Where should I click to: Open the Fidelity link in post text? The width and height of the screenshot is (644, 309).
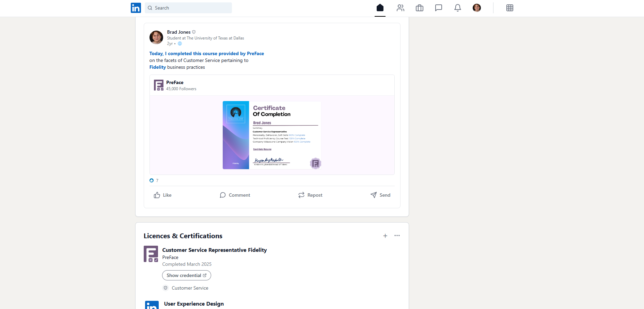point(157,67)
